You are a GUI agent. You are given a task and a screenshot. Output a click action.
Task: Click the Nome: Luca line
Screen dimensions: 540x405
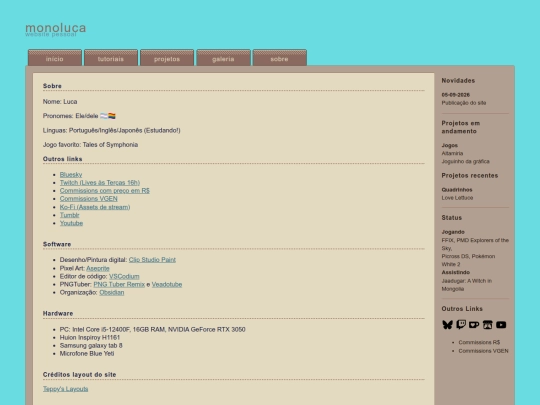(x=60, y=102)
